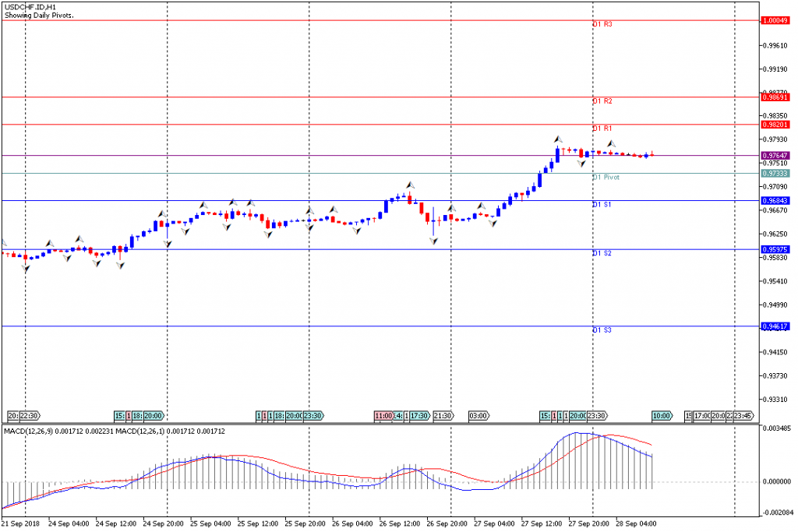Select the 03:00 event marker
The image size is (798, 532).
478,416
